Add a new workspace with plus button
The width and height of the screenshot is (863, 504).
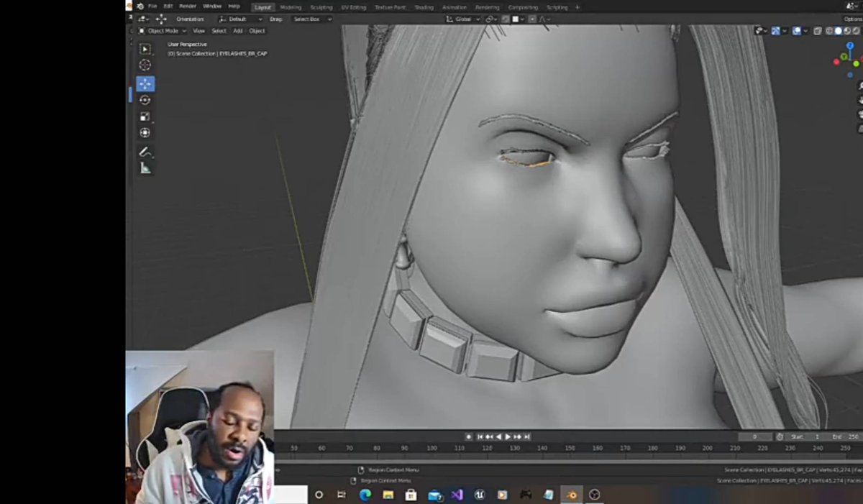[577, 7]
